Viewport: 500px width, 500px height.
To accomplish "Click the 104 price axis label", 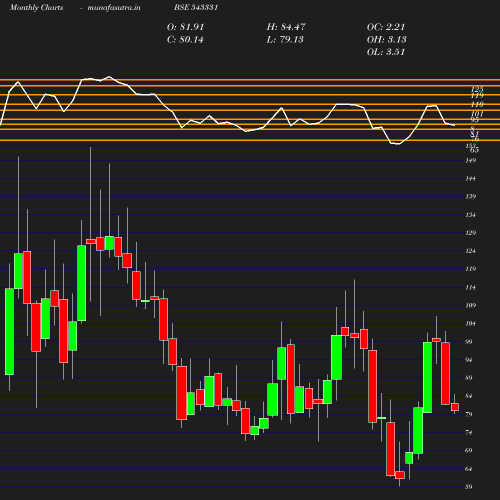I will [x=470, y=324].
